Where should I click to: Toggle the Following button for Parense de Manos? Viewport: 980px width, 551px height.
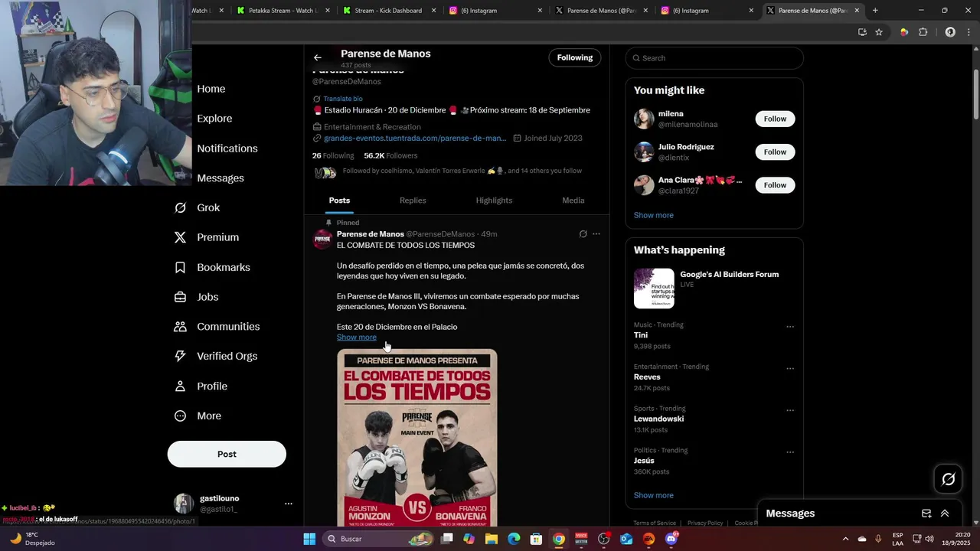(575, 57)
